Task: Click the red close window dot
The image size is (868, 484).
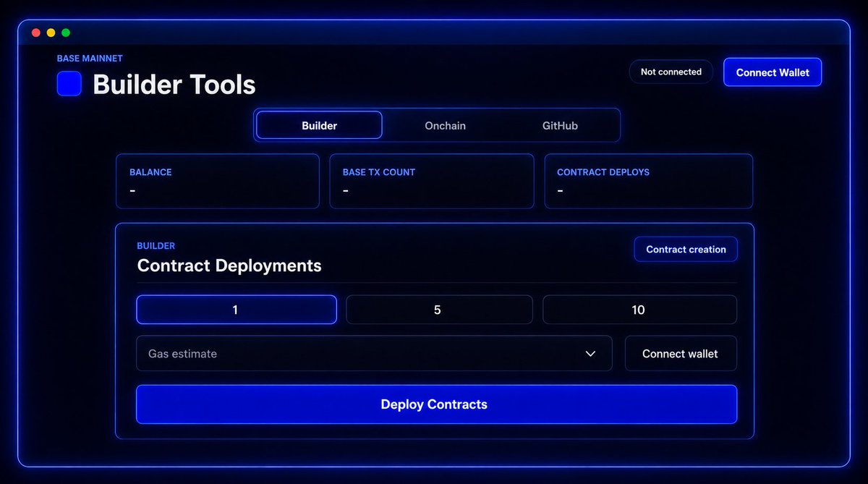Action: click(36, 33)
